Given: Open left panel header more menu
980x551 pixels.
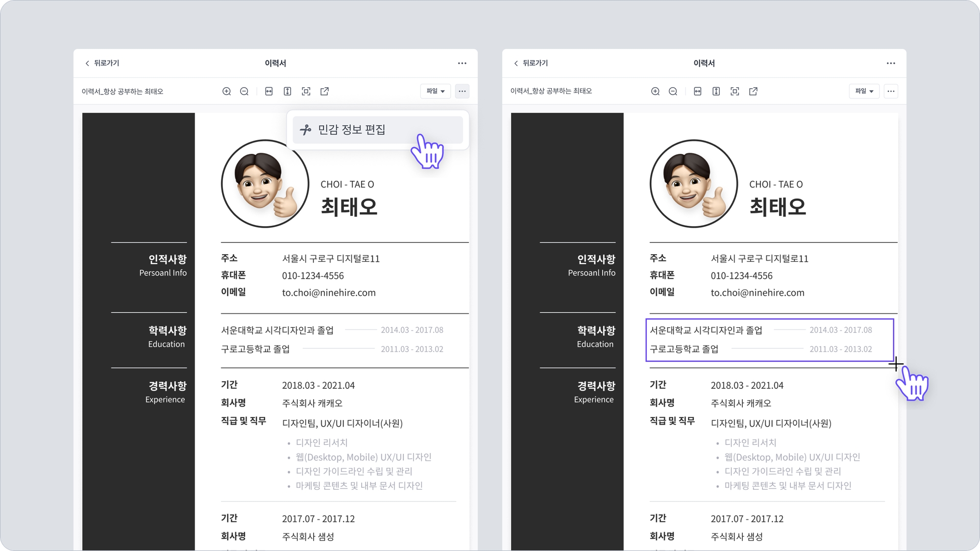Looking at the screenshot, I should pos(462,63).
